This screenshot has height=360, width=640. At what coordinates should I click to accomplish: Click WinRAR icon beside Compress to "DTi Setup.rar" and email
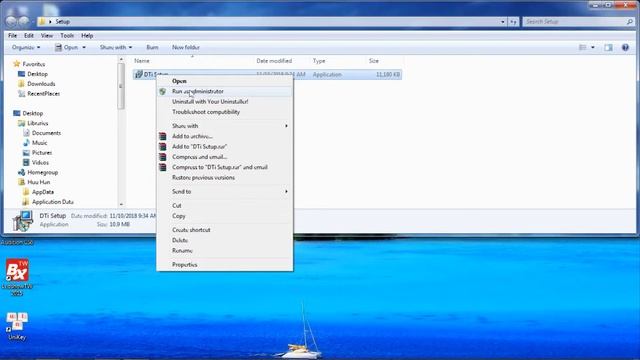[x=162, y=167]
